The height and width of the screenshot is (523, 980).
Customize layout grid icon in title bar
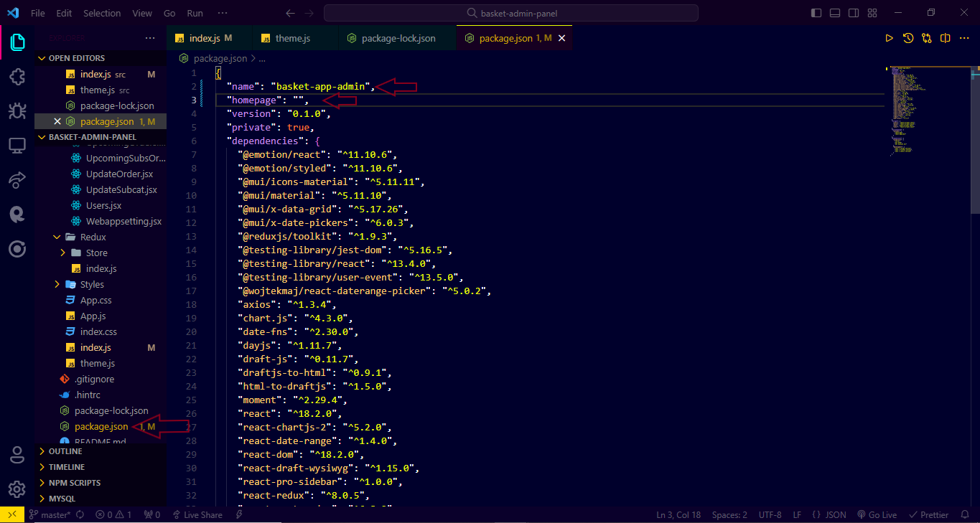click(x=872, y=13)
